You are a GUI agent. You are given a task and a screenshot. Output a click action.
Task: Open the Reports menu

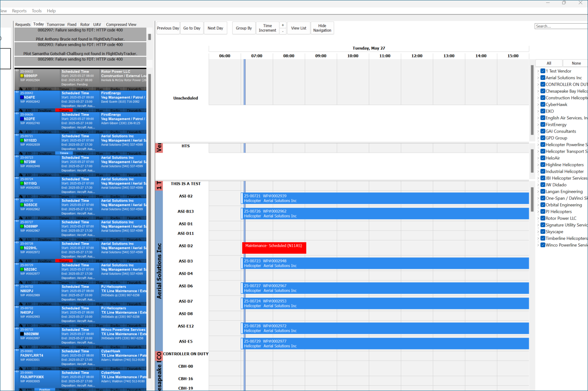click(19, 11)
